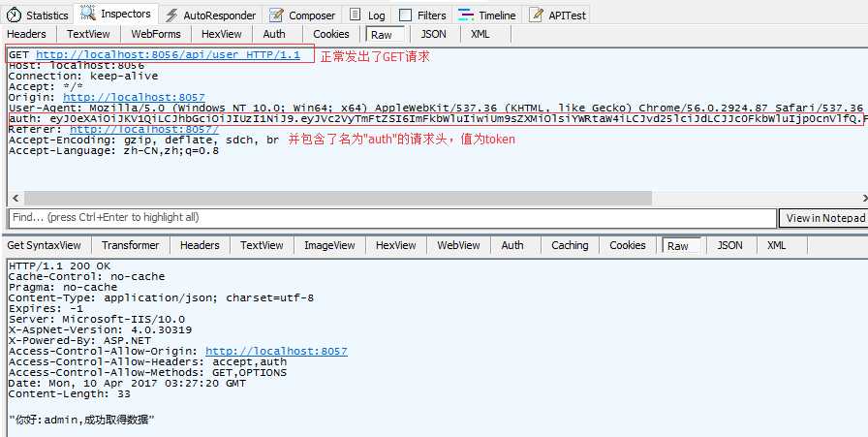Click the "X-Powered-By: ASP.NET" header line
The image size is (868, 437).
79,341
